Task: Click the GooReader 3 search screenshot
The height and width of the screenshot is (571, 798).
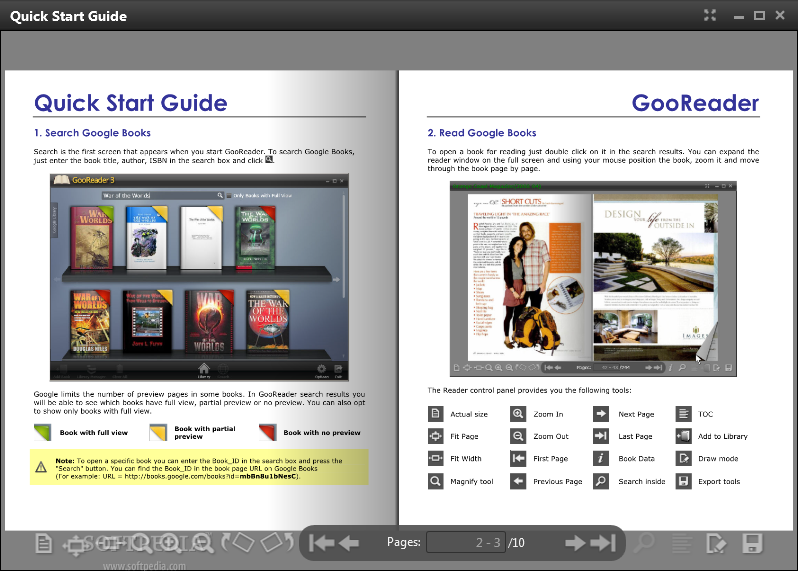Action: tap(200, 277)
